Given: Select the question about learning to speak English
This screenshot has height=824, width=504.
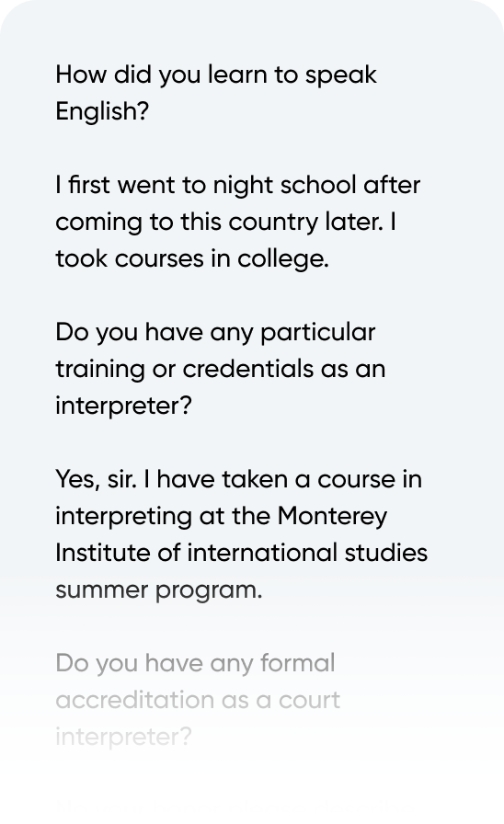Looking at the screenshot, I should tap(216, 93).
